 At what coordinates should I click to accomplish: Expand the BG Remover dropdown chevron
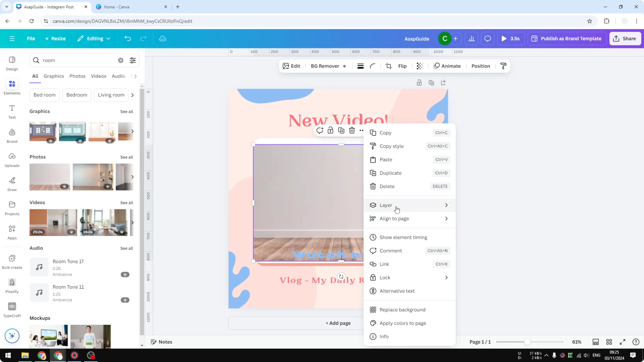pyautogui.click(x=345, y=66)
